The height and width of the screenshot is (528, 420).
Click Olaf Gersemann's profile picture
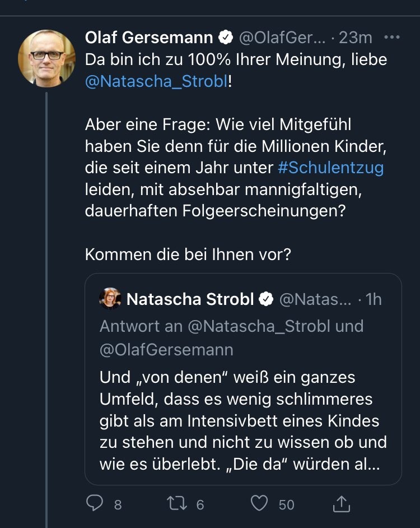(46, 58)
